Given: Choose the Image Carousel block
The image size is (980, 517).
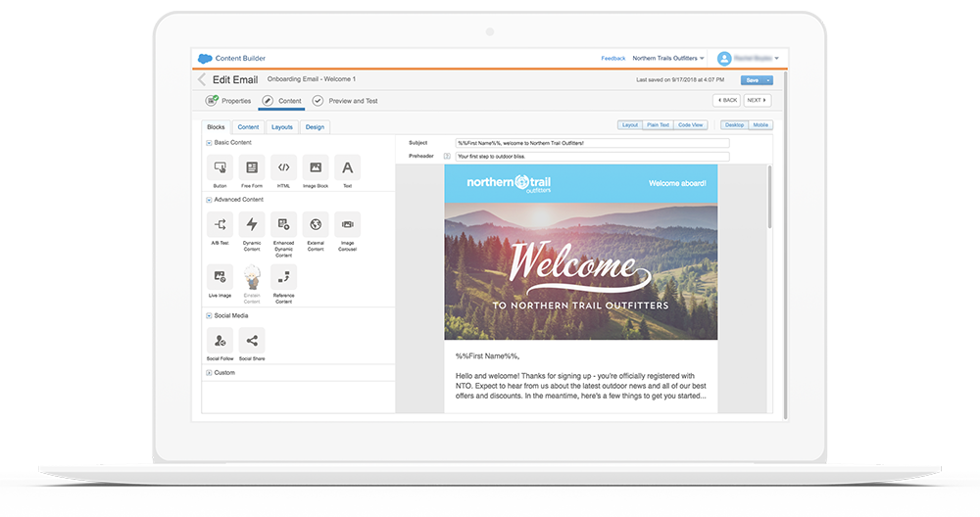Looking at the screenshot, I should [348, 224].
